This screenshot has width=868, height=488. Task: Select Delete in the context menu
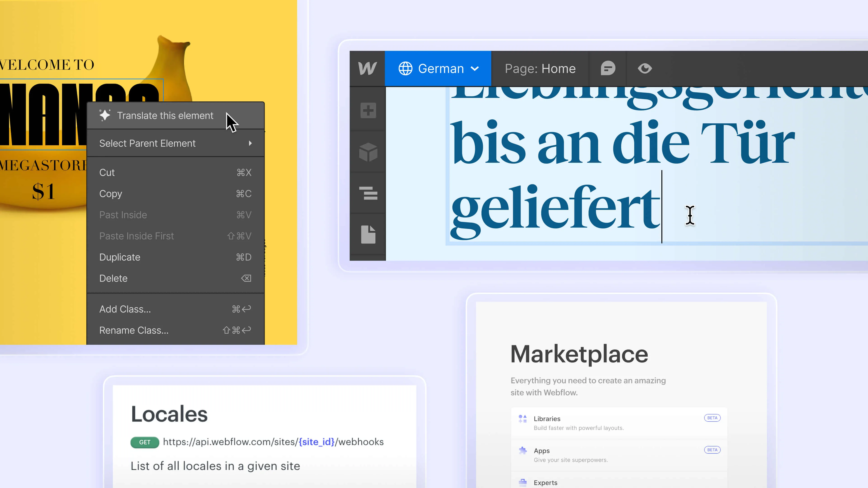[x=113, y=278]
